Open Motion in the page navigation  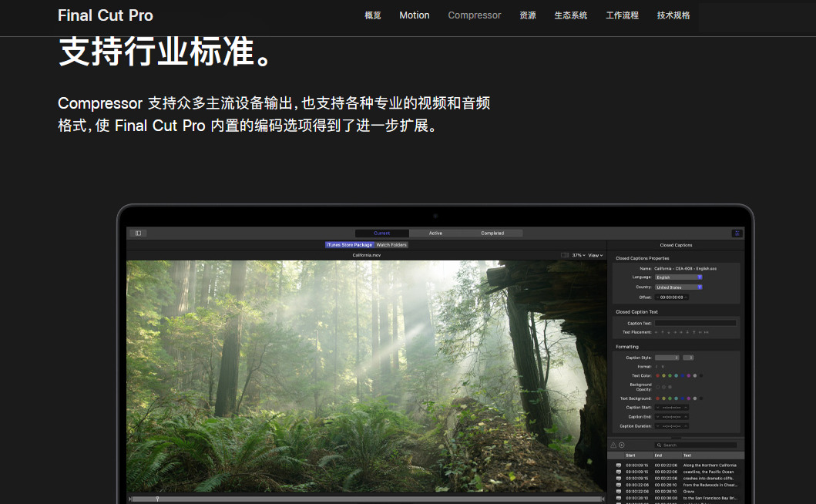point(415,15)
